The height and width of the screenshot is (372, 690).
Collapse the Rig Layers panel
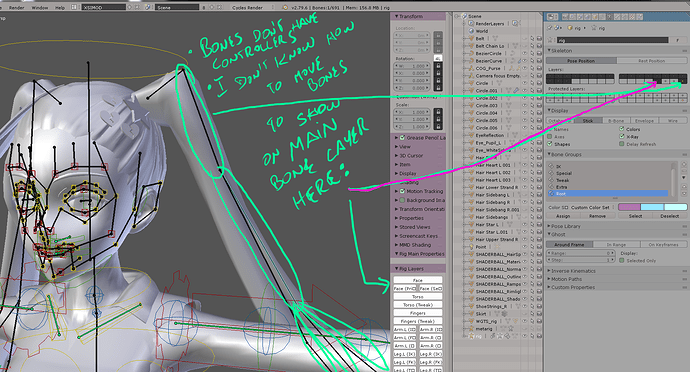[x=409, y=269]
